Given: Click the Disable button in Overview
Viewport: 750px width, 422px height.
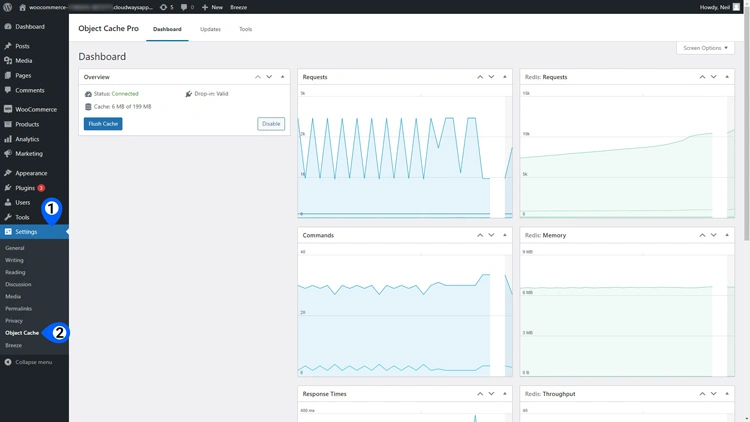Looking at the screenshot, I should (271, 124).
